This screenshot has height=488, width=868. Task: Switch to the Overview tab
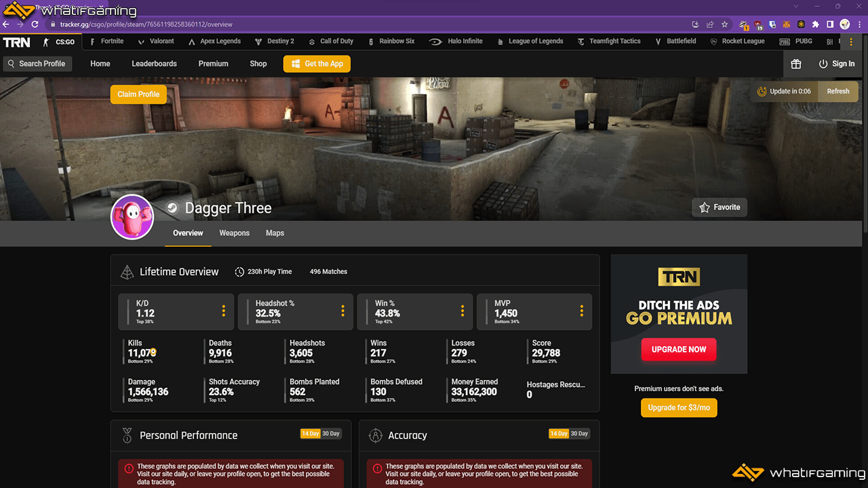[188, 233]
